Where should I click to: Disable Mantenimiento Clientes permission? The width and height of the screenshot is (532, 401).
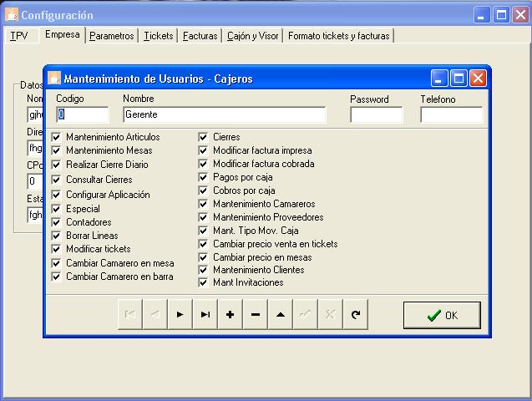click(203, 270)
